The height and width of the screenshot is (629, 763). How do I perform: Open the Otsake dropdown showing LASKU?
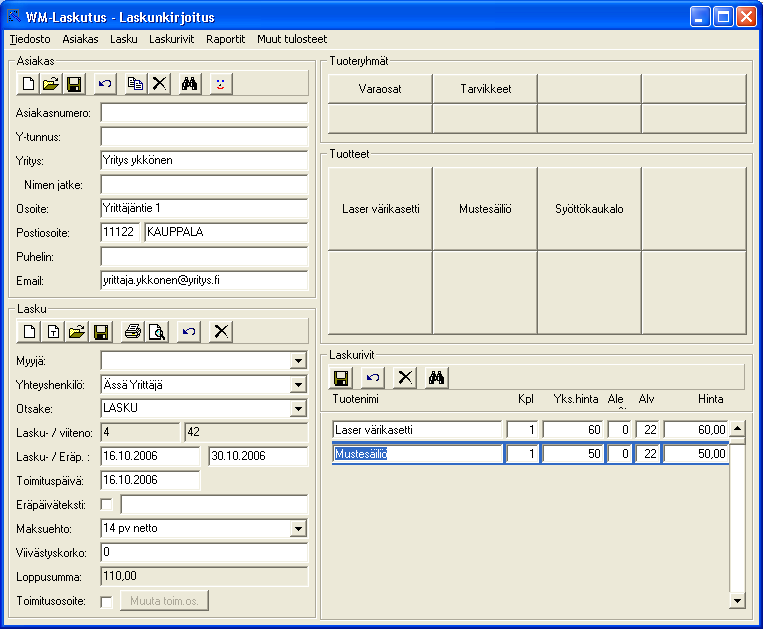click(x=298, y=409)
